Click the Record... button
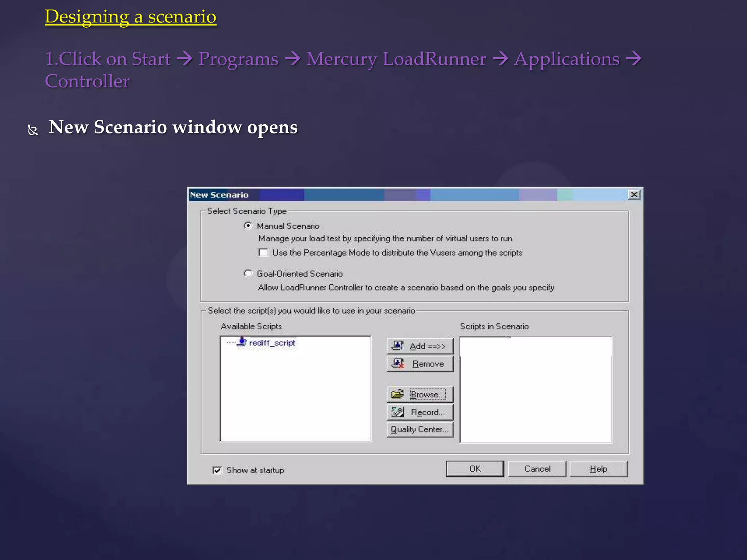747x560 pixels. point(420,412)
